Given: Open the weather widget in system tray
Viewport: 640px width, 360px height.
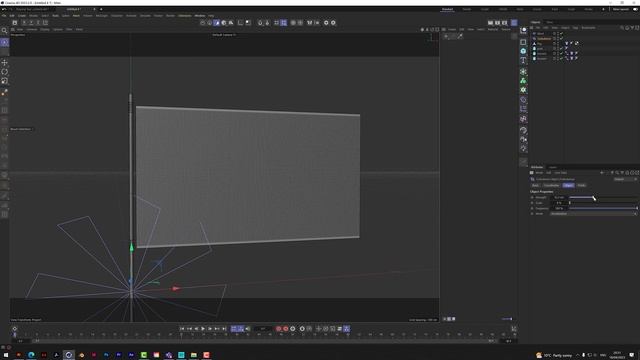Looking at the screenshot, I should (554, 356).
